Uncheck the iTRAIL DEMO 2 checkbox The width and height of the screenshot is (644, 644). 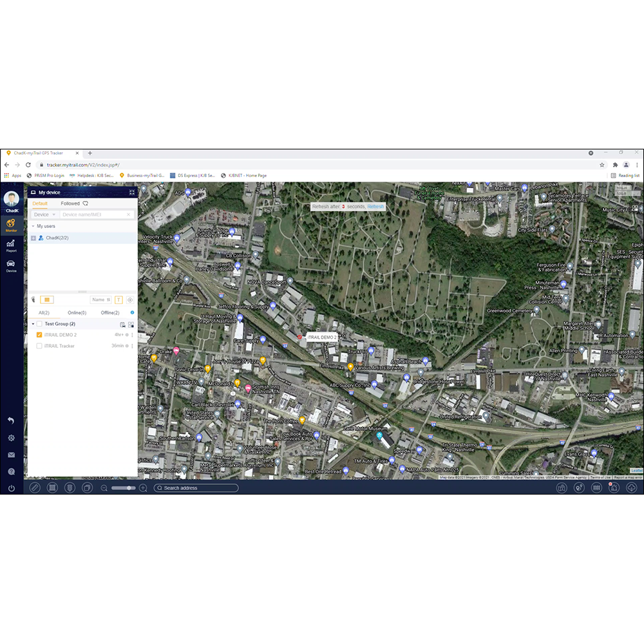click(39, 335)
